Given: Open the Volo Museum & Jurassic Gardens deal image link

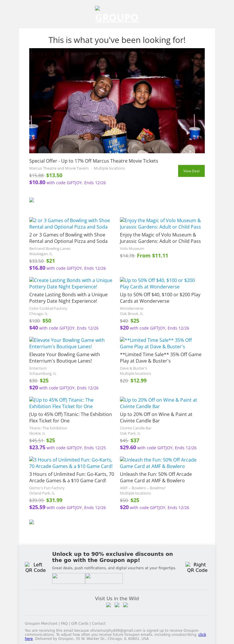Looking at the screenshot, I should (160, 224).
